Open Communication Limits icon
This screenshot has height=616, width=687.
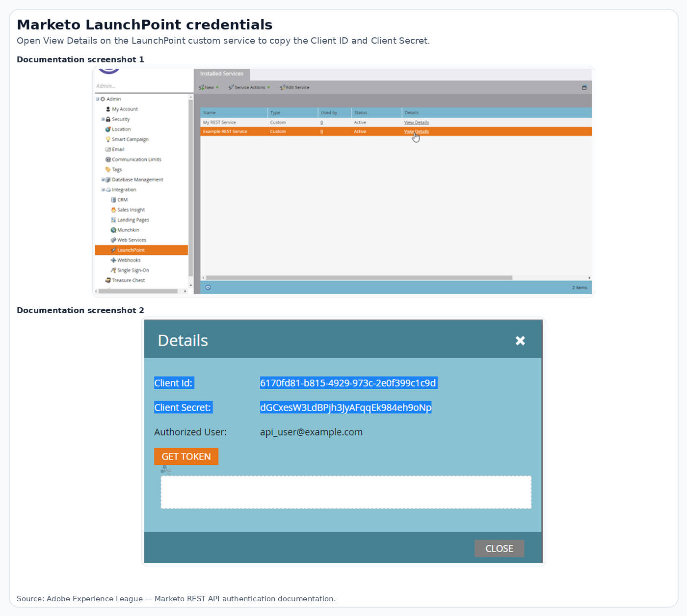(108, 160)
